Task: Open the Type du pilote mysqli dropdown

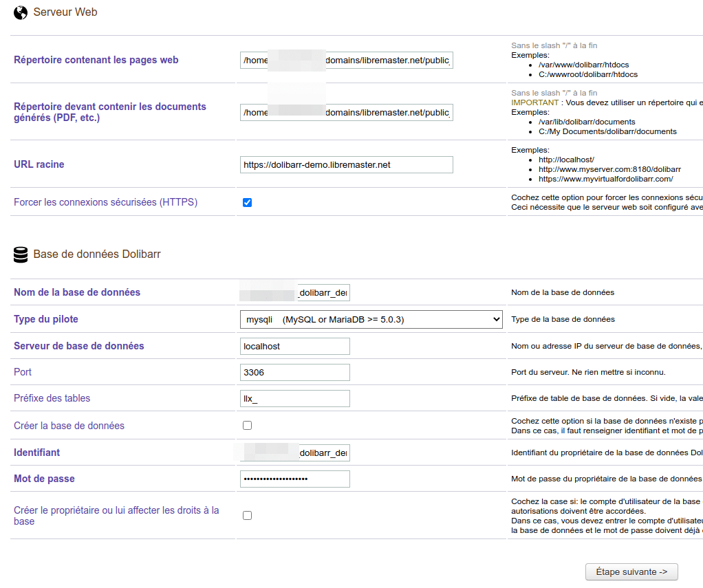Action: [x=371, y=320]
